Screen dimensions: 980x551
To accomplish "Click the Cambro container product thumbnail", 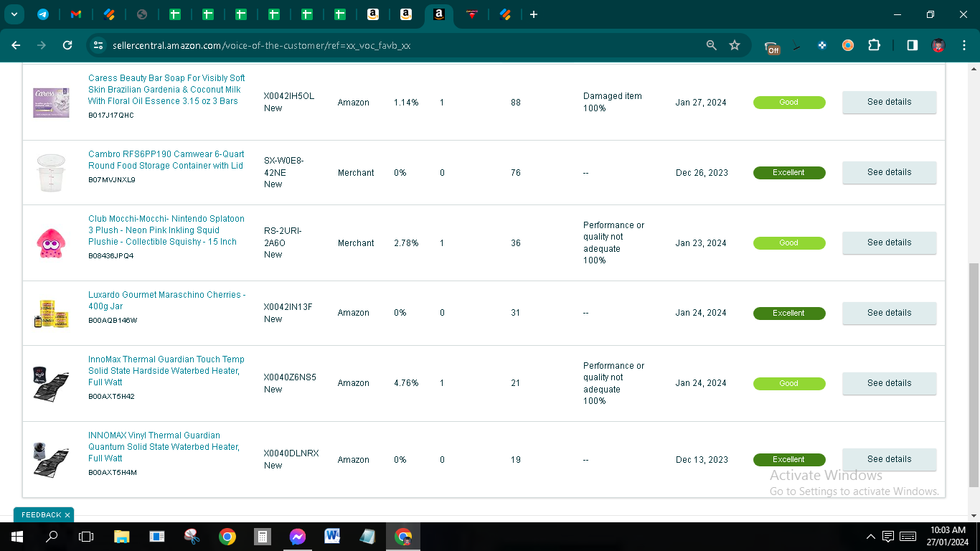I will (51, 172).
